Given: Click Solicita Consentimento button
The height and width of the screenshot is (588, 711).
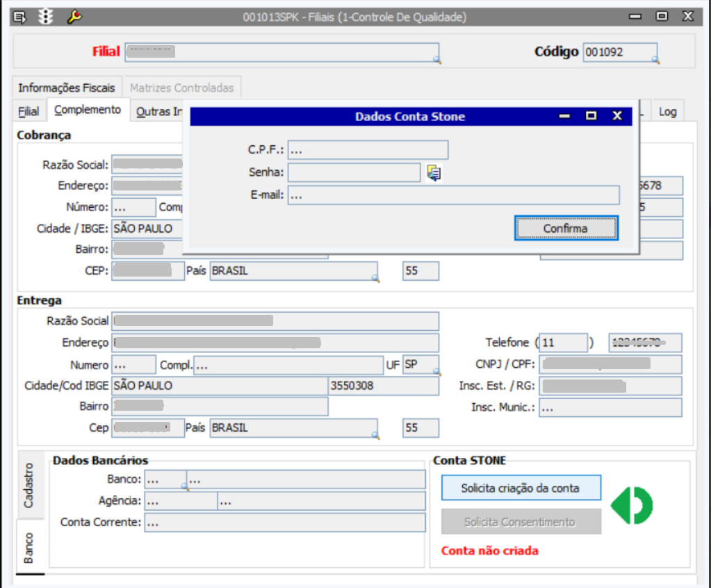Looking at the screenshot, I should pyautogui.click(x=521, y=522).
